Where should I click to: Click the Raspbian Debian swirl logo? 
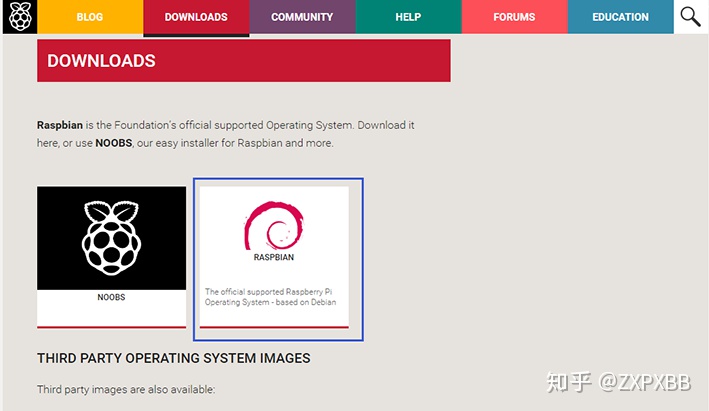pyautogui.click(x=274, y=226)
